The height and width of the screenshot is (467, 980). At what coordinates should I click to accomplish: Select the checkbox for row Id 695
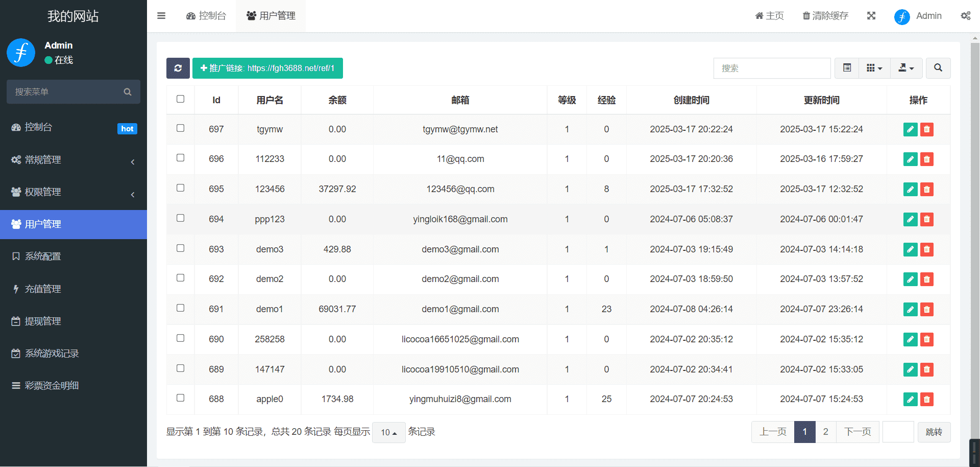click(180, 188)
